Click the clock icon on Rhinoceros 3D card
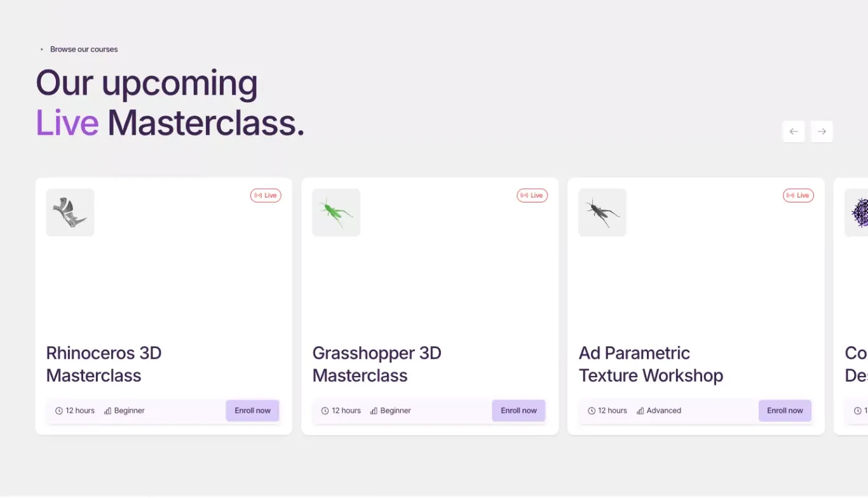Image resolution: width=868 pixels, height=498 pixels. tap(59, 411)
